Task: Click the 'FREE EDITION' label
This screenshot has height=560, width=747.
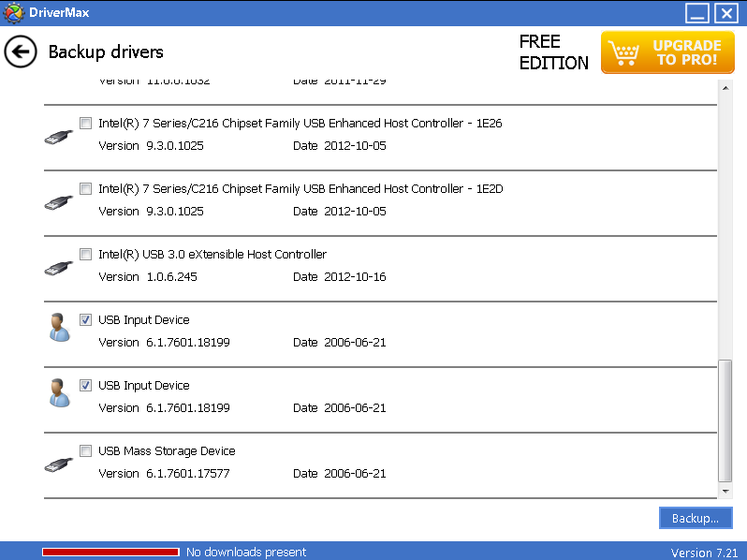Action: [553, 52]
